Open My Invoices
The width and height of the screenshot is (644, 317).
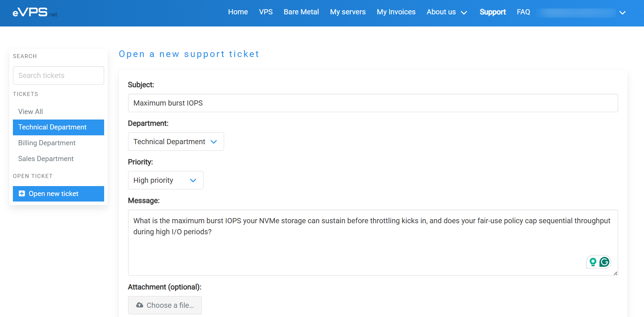pos(396,12)
